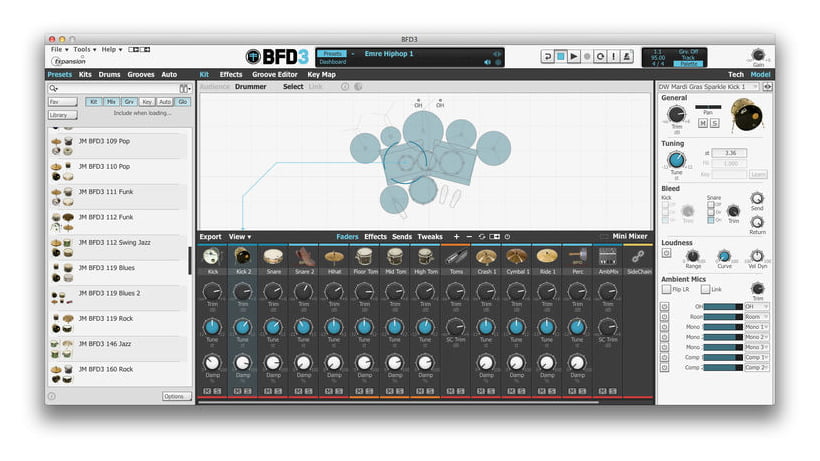Open the File menu
This screenshot has width=820, height=461.
[59, 49]
